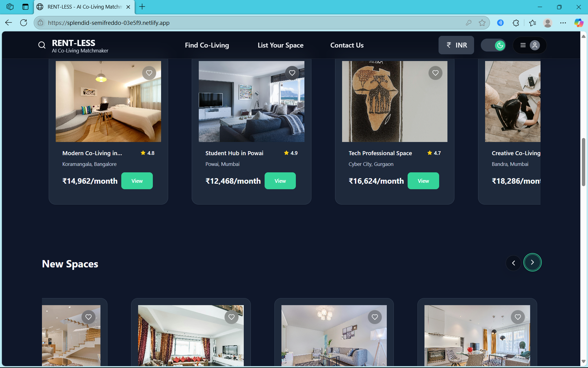Open the Copilot icon in browser toolbar

tap(579, 23)
